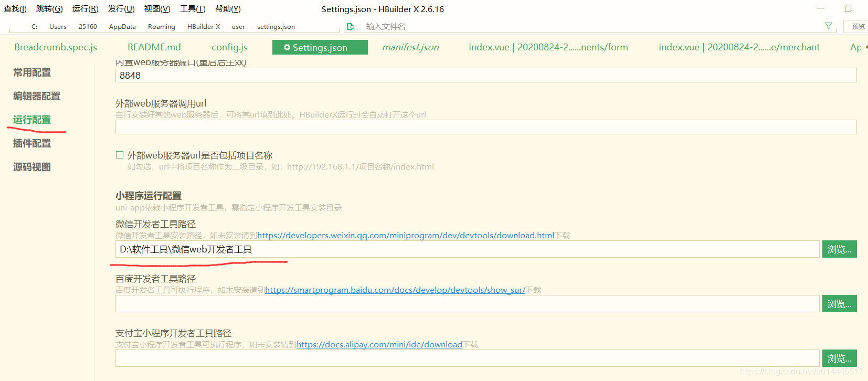Image resolution: width=868 pixels, height=381 pixels.
Task: Click the 微信开发者工具路径 input field
Action: coord(467,249)
